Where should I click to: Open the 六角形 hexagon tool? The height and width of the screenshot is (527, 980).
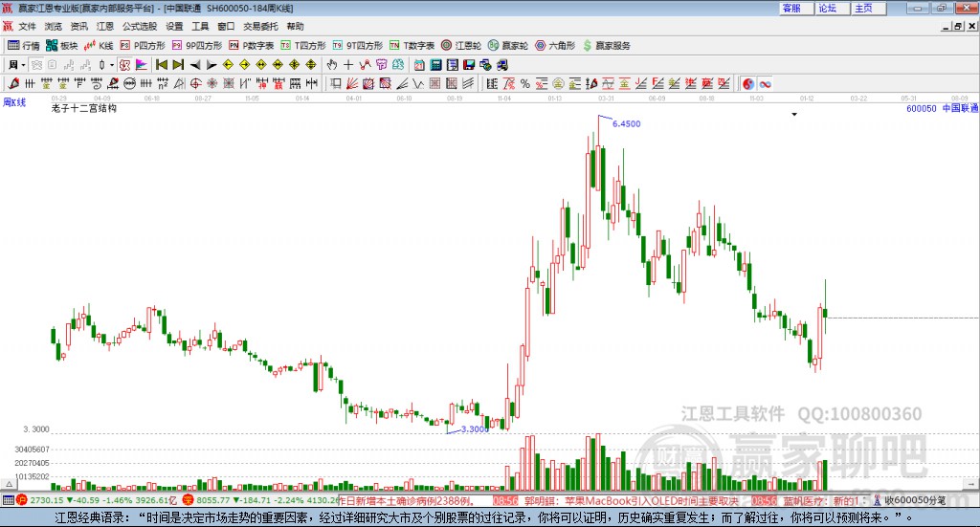pos(555,46)
